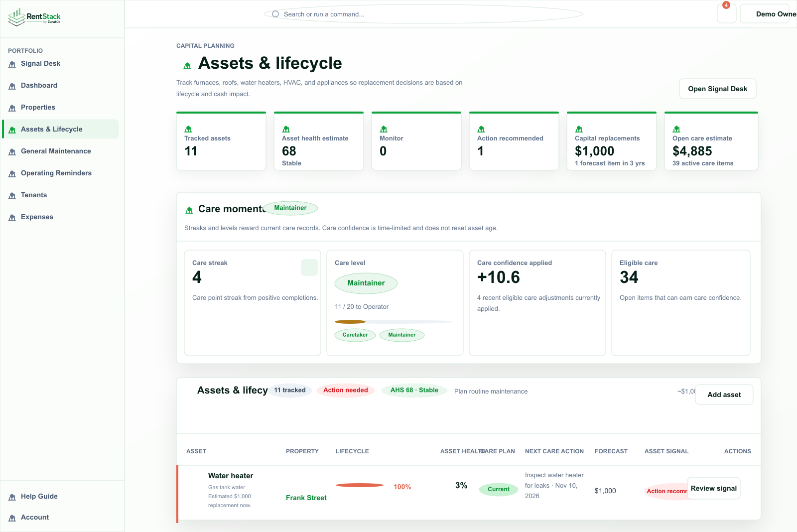Click the Help Guide sidebar icon
This screenshot has height=532, width=797.
tap(12, 497)
